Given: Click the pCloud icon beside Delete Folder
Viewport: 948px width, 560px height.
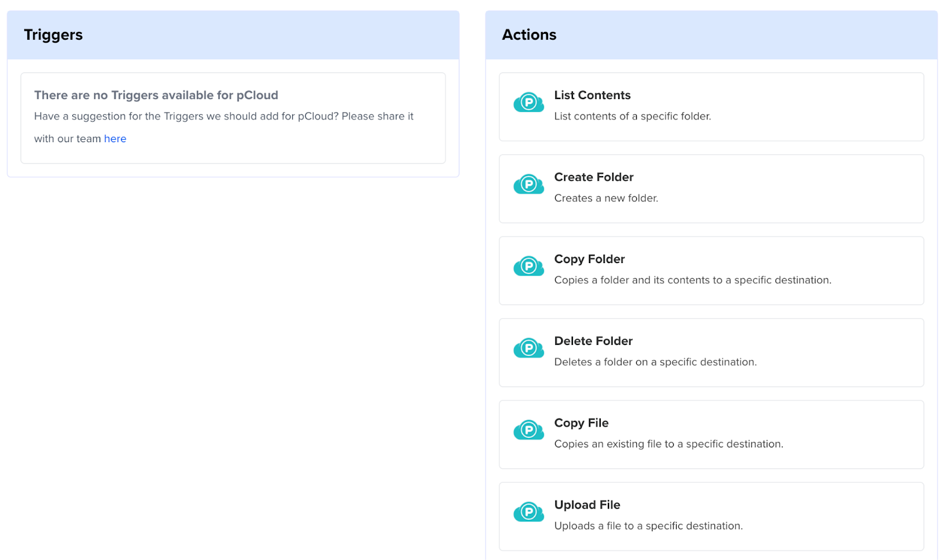Looking at the screenshot, I should (529, 348).
